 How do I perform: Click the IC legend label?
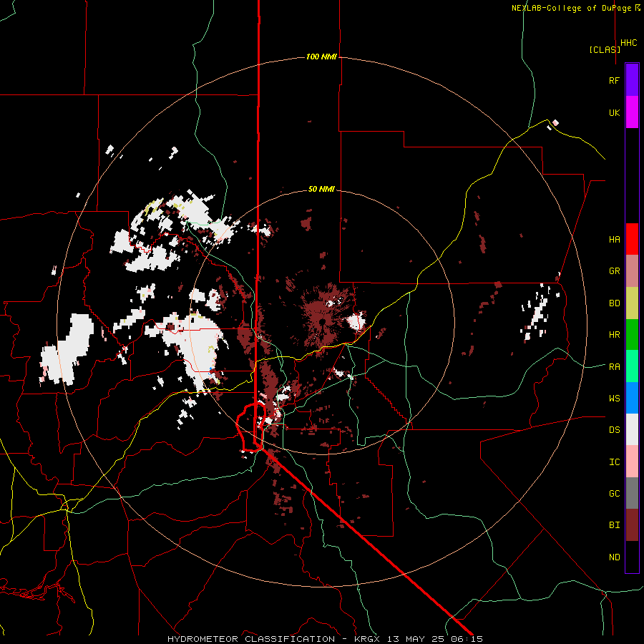[x=614, y=462]
